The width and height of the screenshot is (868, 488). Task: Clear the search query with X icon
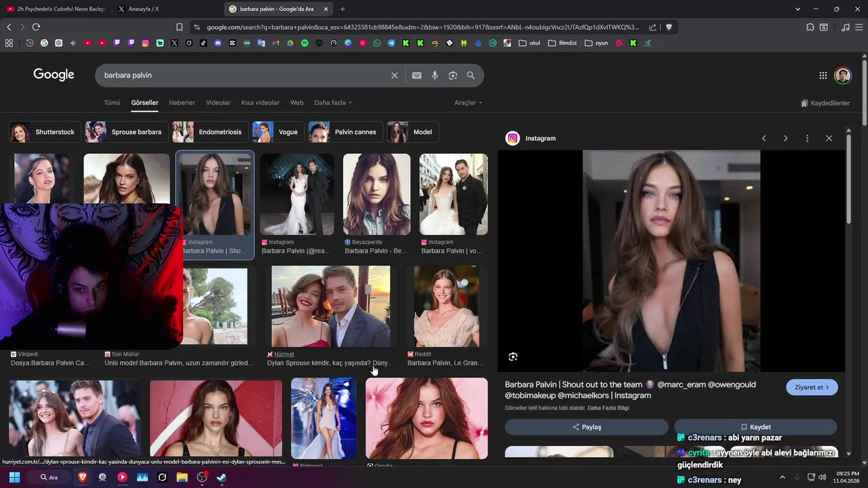tap(395, 75)
